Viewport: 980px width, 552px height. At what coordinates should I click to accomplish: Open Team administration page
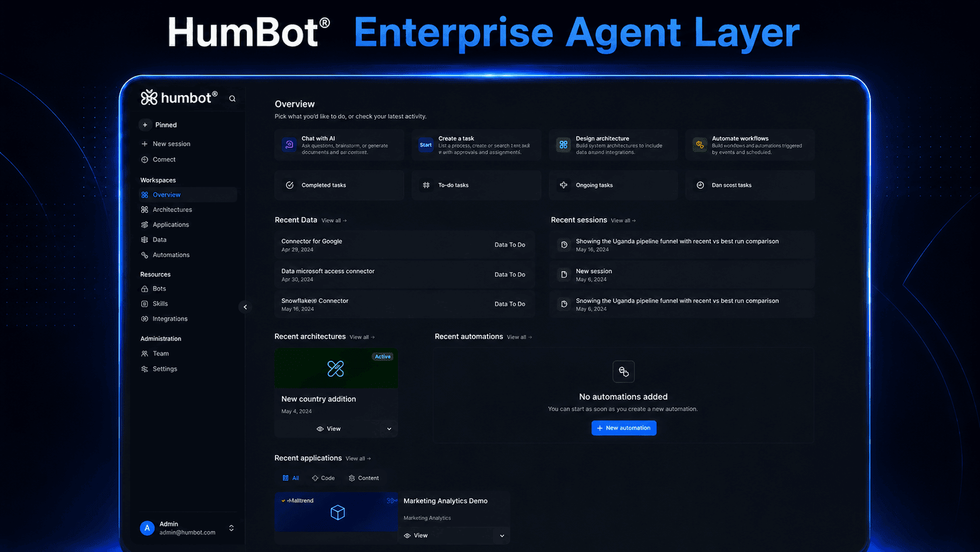[x=155, y=354]
